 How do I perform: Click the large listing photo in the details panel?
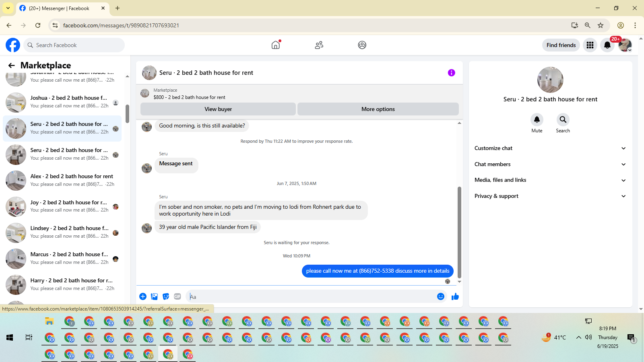550,80
